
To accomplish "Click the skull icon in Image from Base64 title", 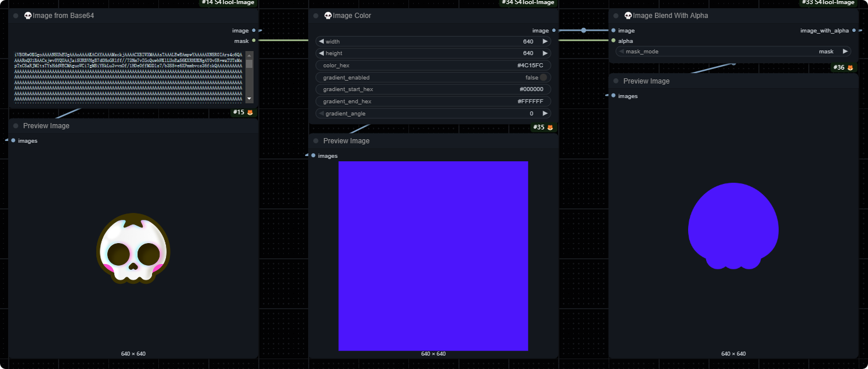I will coord(28,16).
